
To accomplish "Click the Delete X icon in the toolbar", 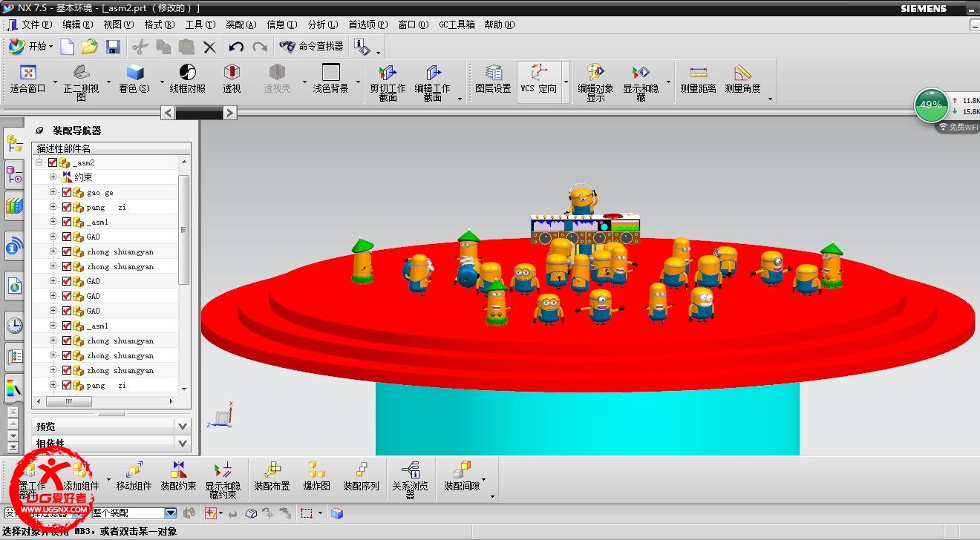I will [x=210, y=47].
